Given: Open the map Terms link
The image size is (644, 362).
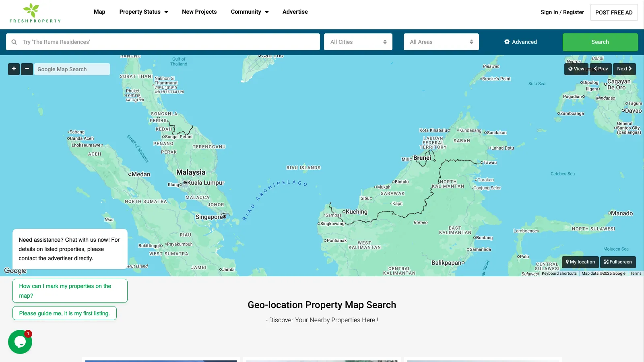Looking at the screenshot, I should coord(636,274).
